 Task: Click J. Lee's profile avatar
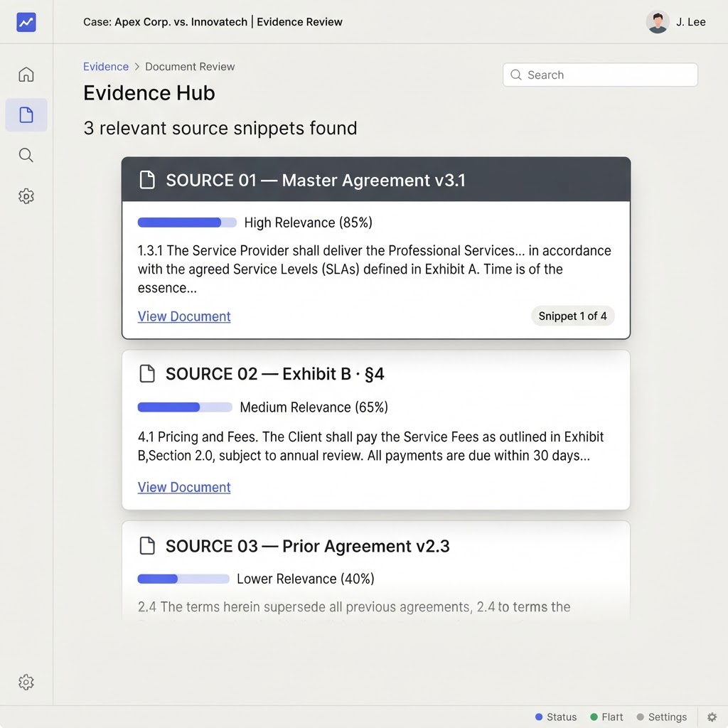(658, 22)
